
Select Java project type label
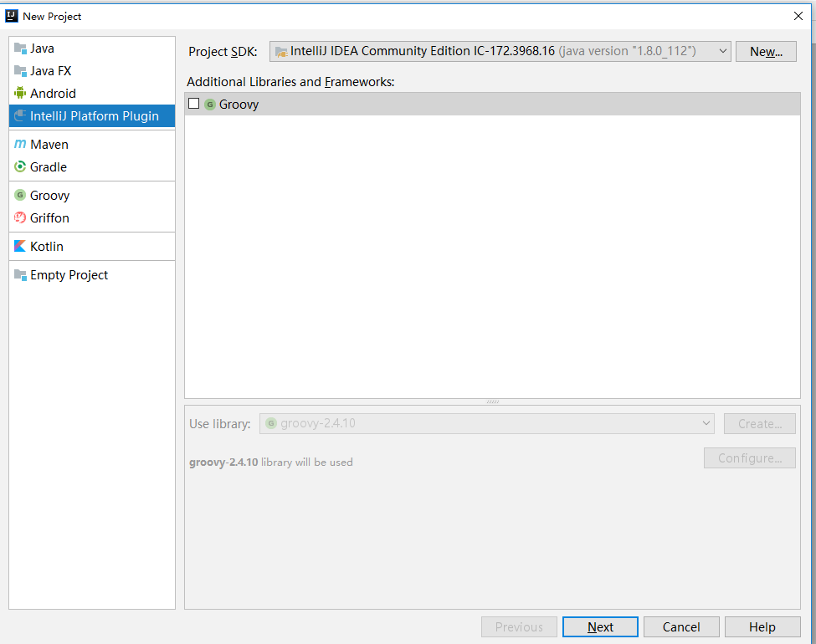coord(42,49)
